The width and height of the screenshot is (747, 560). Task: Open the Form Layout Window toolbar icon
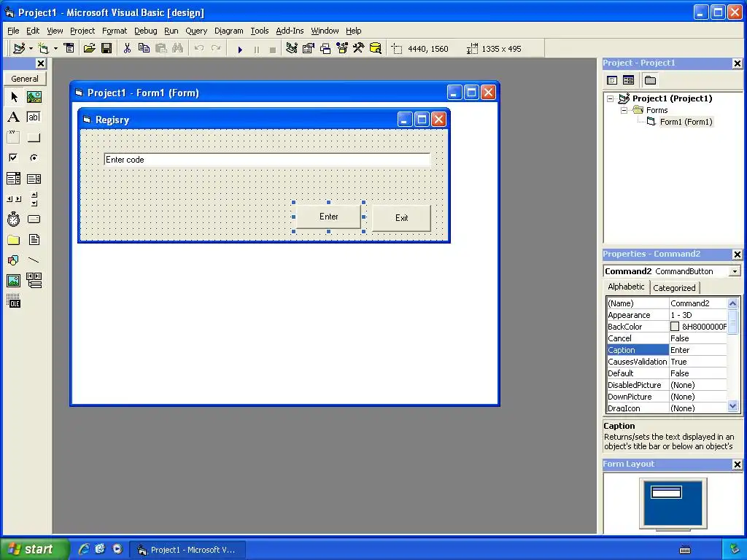click(325, 49)
